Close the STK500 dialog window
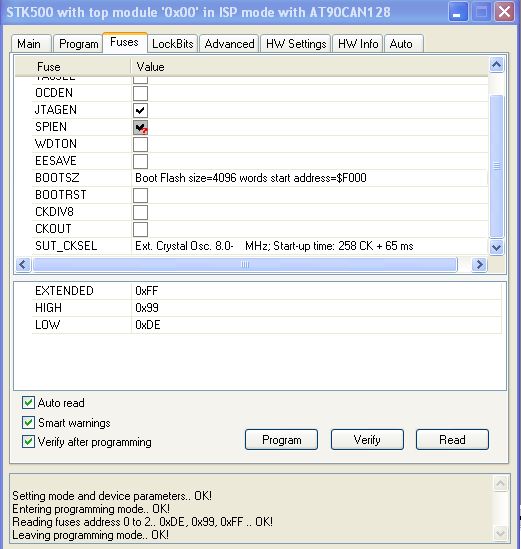Viewport: 521px width, 549px height. (x=504, y=12)
